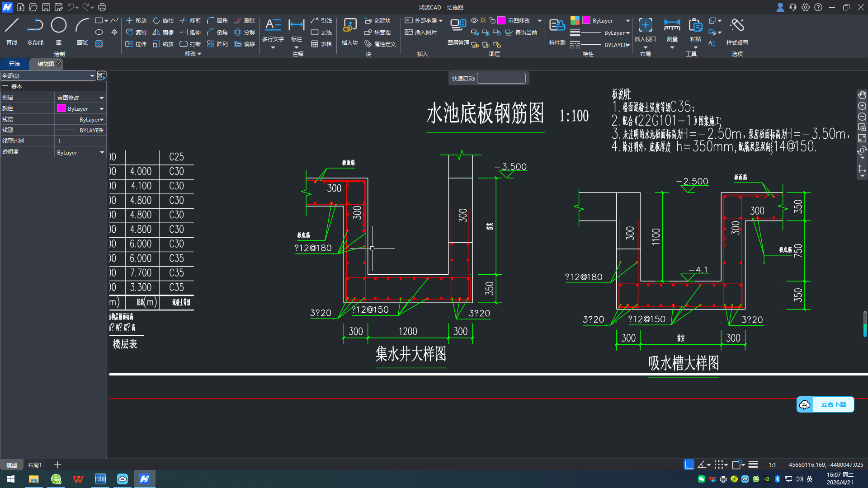
Task: Click the magenta color swatch in 颜色 row
Action: pos(61,108)
